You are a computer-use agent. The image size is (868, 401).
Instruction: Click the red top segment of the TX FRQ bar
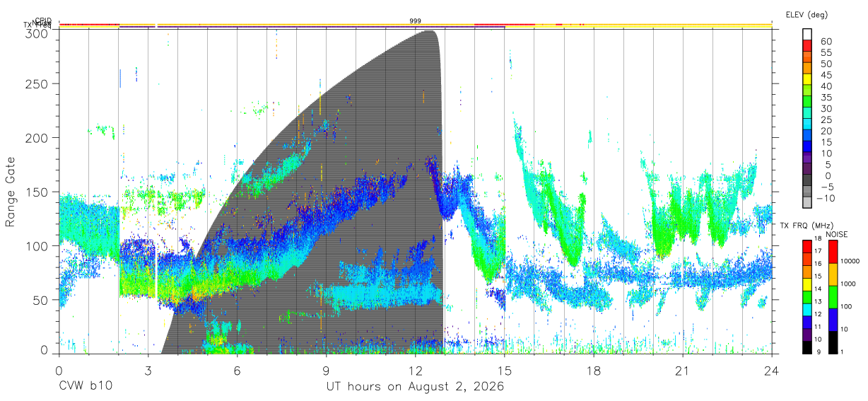(x=807, y=245)
